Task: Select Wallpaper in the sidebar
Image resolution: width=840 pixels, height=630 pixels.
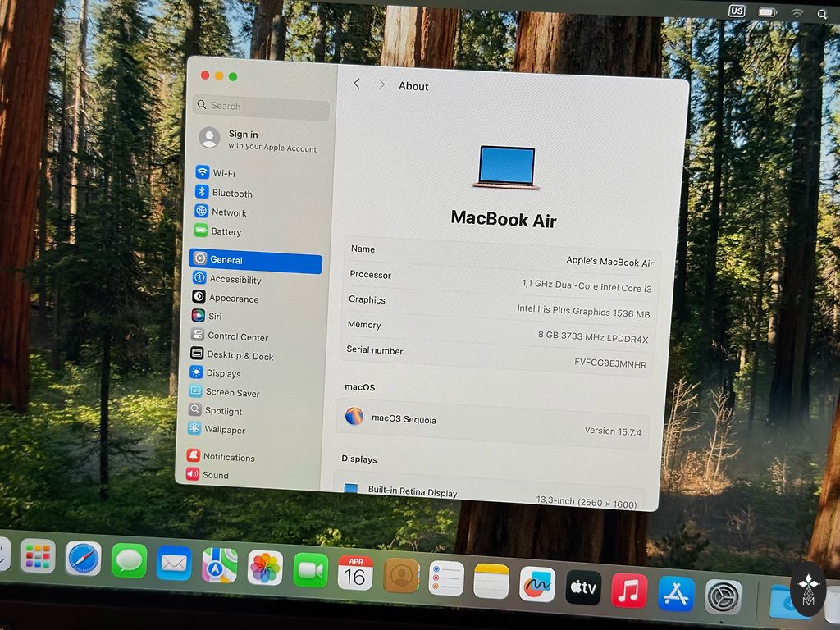Action: (224, 430)
